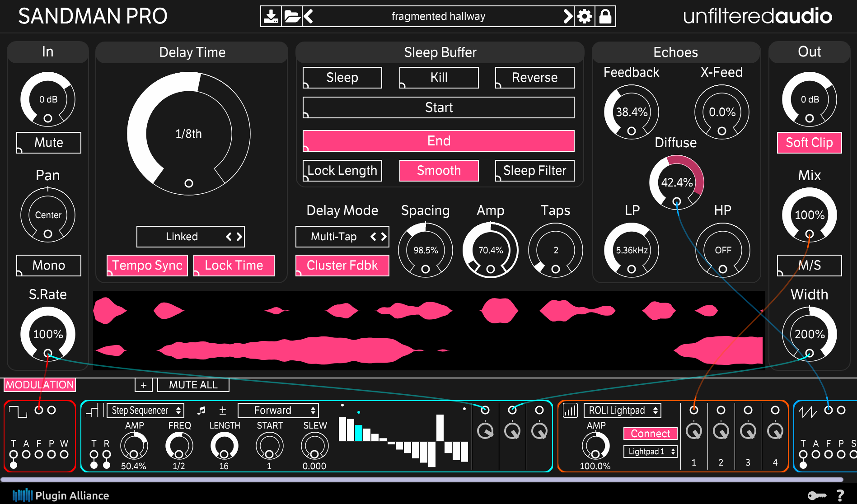Open the Forward direction dropdown

278,411
